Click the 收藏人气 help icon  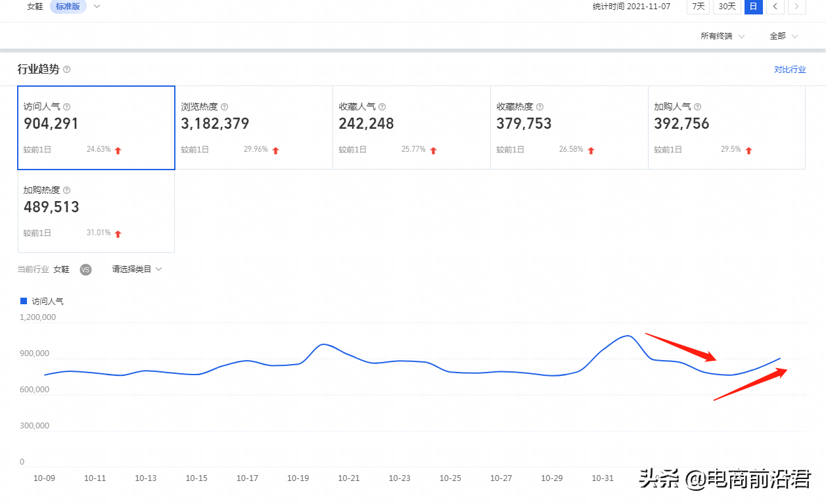[382, 106]
